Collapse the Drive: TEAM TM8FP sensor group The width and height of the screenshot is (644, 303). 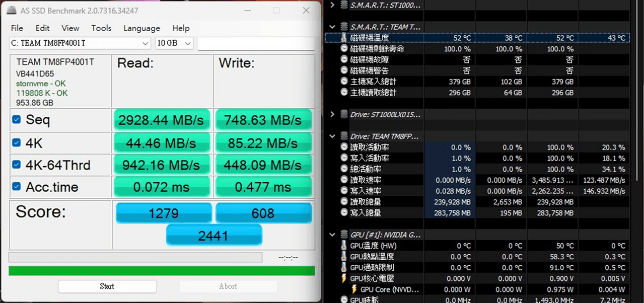click(332, 136)
